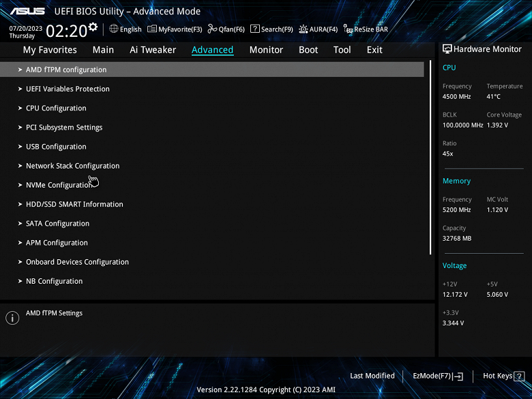Click the globe language icon
The height and width of the screenshot is (399, 532).
[x=114, y=29]
